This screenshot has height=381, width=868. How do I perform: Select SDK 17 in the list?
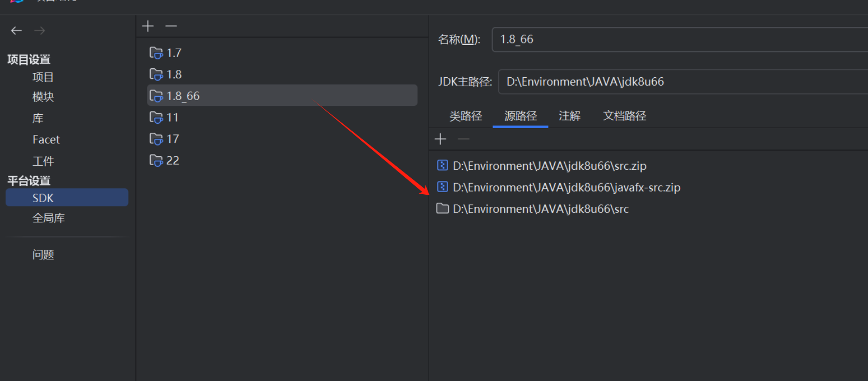[282, 139]
